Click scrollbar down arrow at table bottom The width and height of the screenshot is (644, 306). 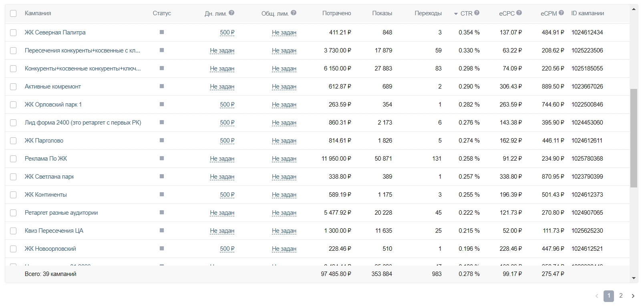click(x=634, y=278)
